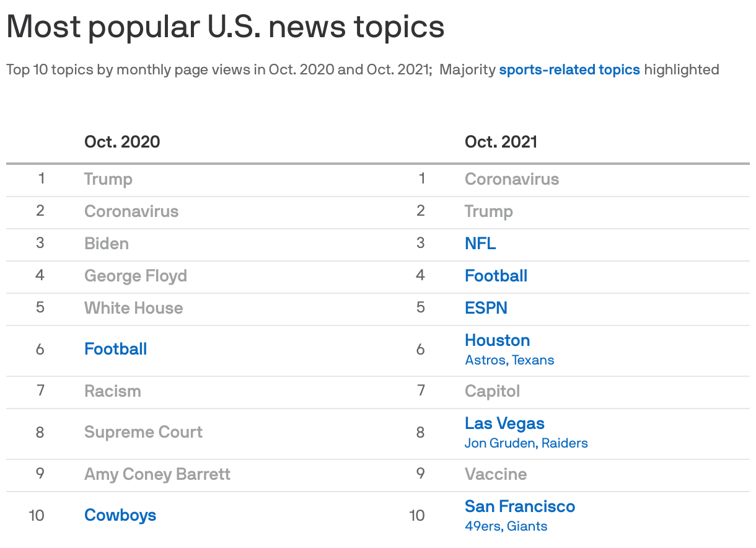Image resolution: width=756 pixels, height=548 pixels.
Task: Select the Football link in Oct. 2020 column
Action: (115, 349)
